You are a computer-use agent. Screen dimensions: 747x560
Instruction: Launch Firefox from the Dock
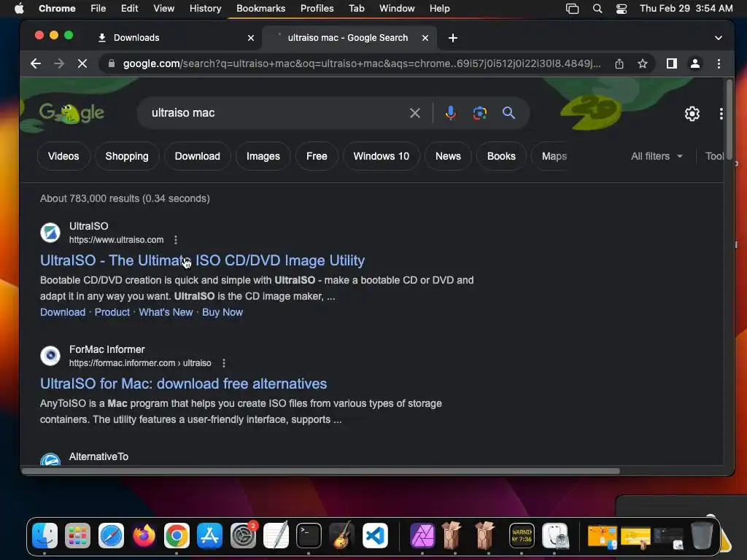coord(144,536)
